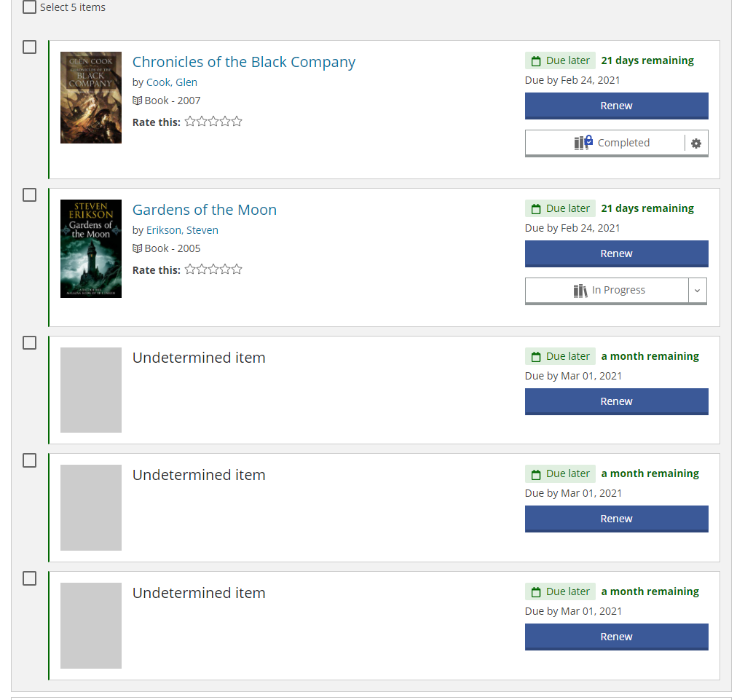Select the third Undetermined item checkbox
This screenshot has height=700, width=745.
pos(29,578)
